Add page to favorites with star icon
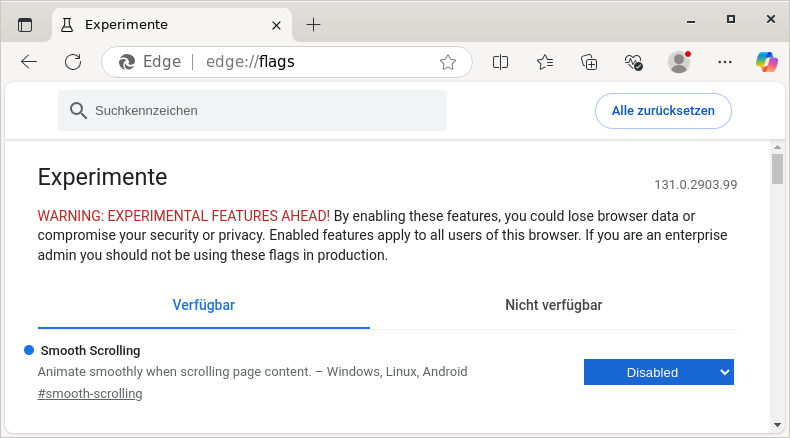Image resolution: width=790 pixels, height=438 pixels. [x=448, y=62]
